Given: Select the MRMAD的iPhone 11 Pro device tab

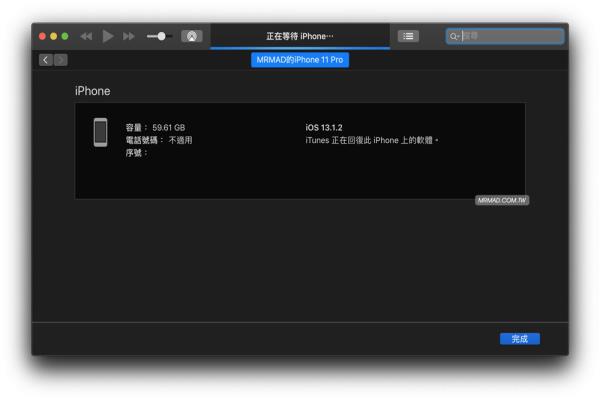Looking at the screenshot, I should tap(300, 60).
